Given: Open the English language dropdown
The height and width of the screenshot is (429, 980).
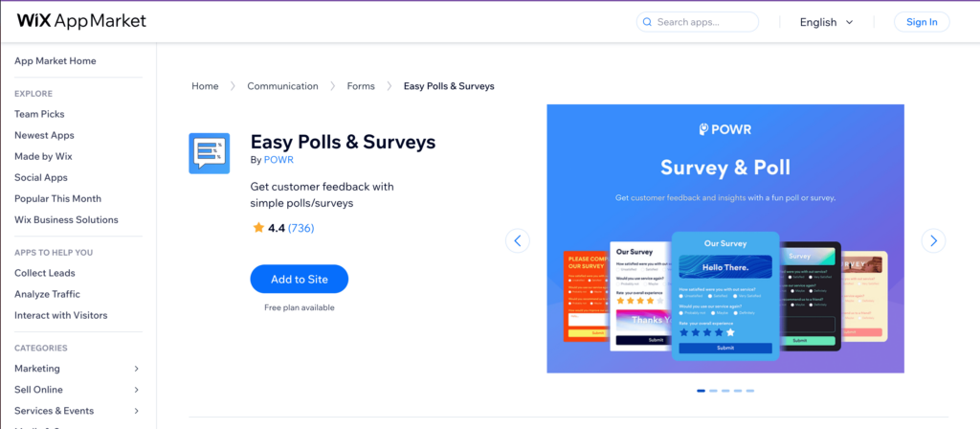Looking at the screenshot, I should click(x=826, y=22).
